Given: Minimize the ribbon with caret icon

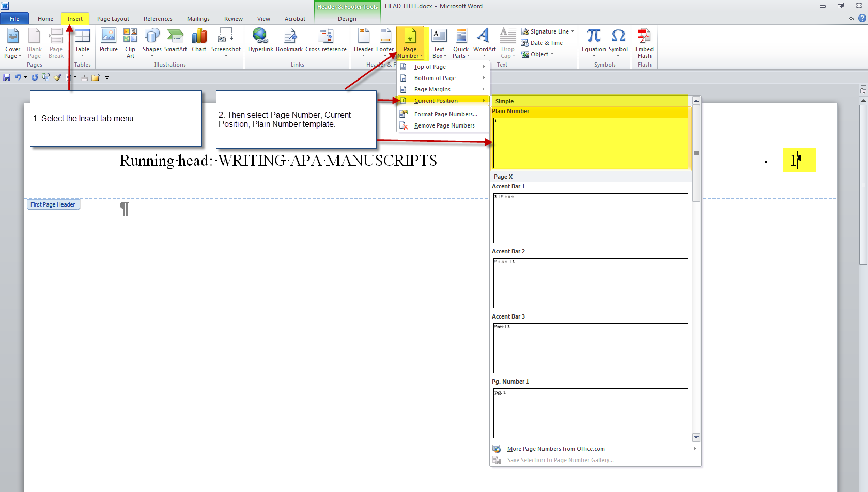Looking at the screenshot, I should (851, 19).
